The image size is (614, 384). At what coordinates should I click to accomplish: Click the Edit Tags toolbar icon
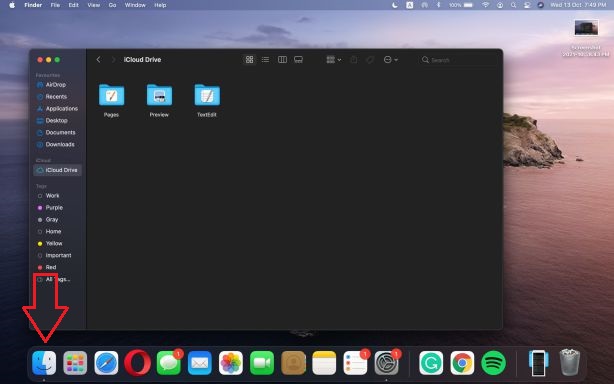tap(370, 59)
